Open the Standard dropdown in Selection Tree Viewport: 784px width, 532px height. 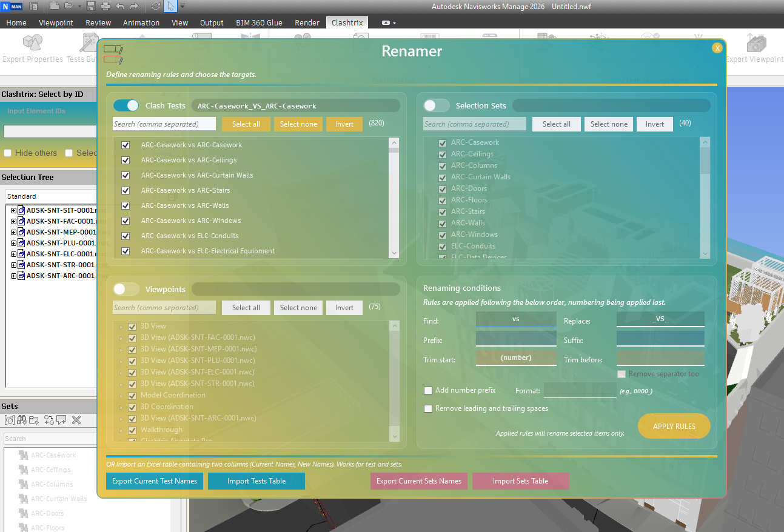pyautogui.click(x=51, y=196)
